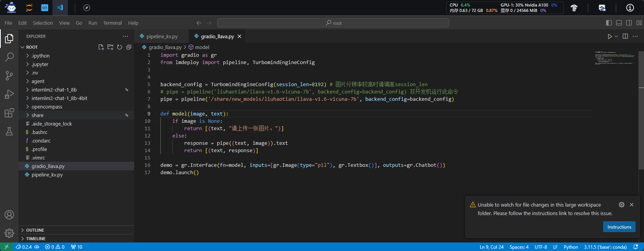644x251 pixels.
Task: Expand the .ipython folder
Action: point(76,56)
